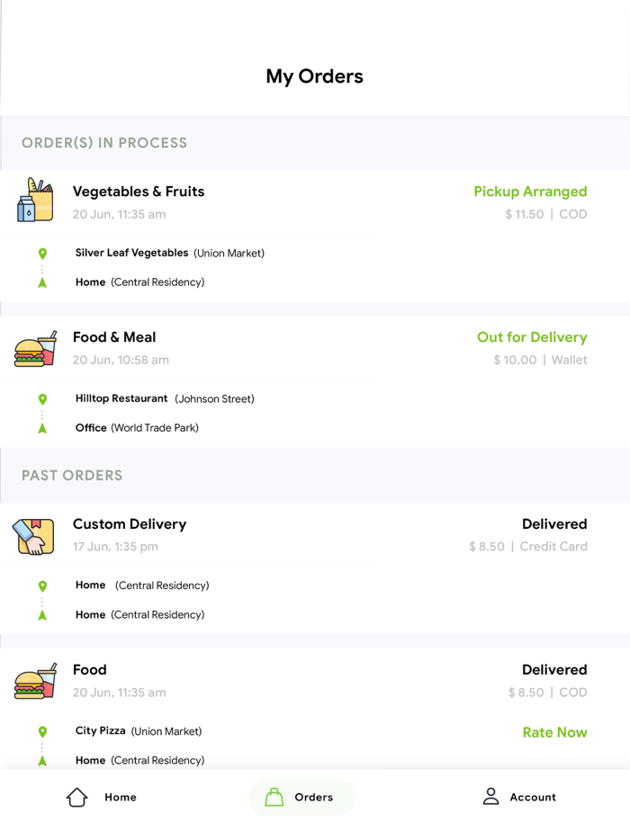This screenshot has height=840, width=630.
Task: Tap Rate Now for the City Pizza order
Action: tap(554, 732)
